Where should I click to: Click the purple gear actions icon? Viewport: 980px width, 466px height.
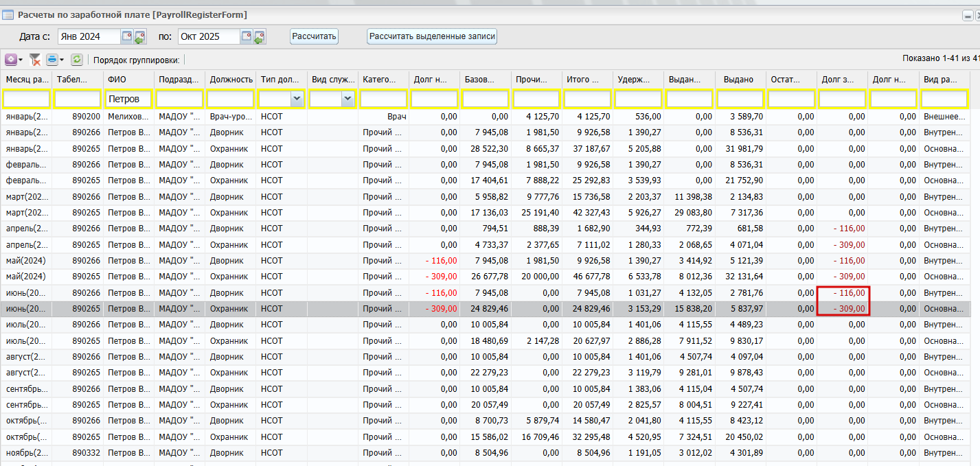(x=11, y=60)
